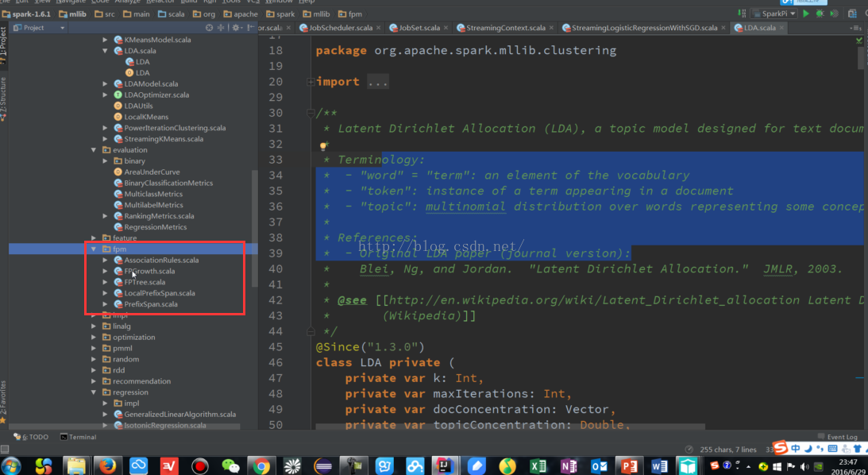Screen dimensions: 868x475
Task: Open Word from the taskbar
Action: [660, 465]
